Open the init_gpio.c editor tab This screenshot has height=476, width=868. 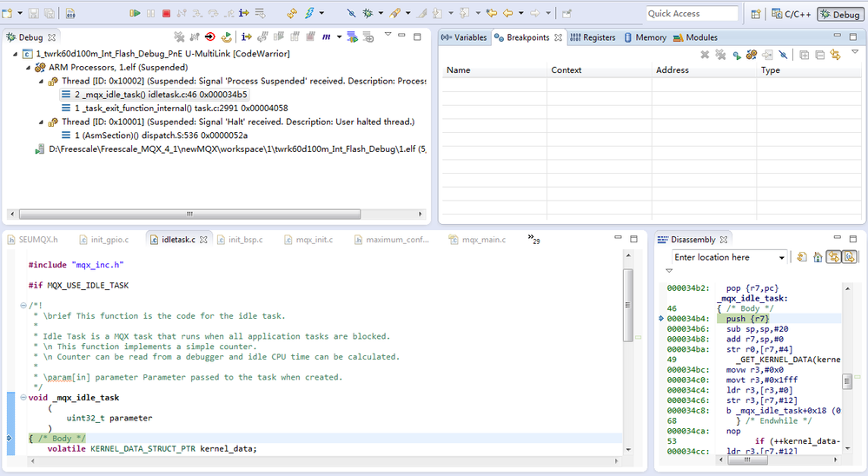pyautogui.click(x=104, y=240)
